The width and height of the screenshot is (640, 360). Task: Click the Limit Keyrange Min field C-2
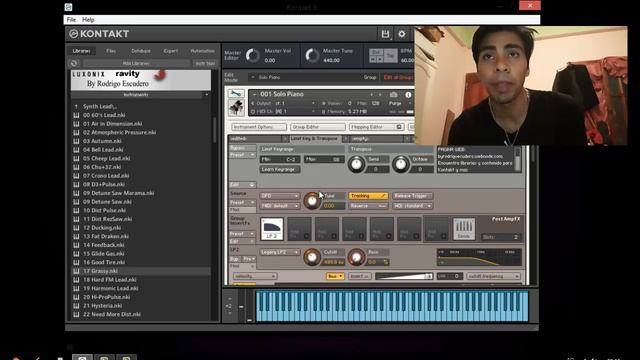click(x=280, y=160)
